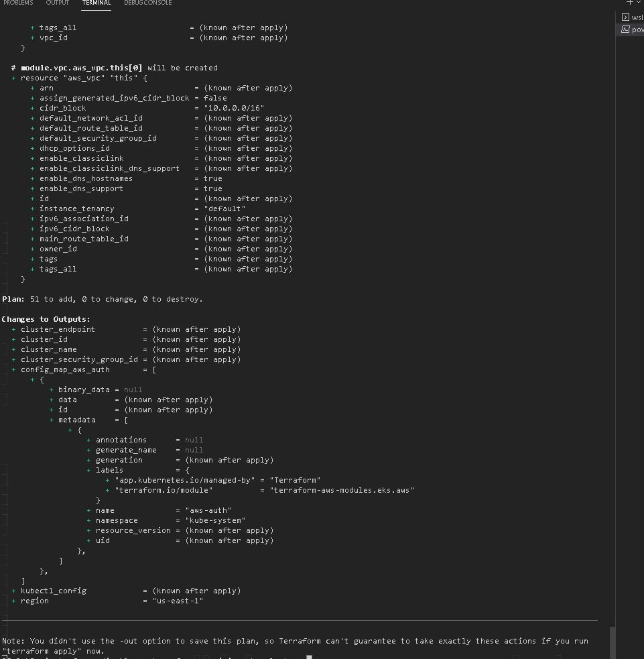Switch to the OUTPUT tab
Screen dimensions: 644x659
pyautogui.click(x=57, y=3)
